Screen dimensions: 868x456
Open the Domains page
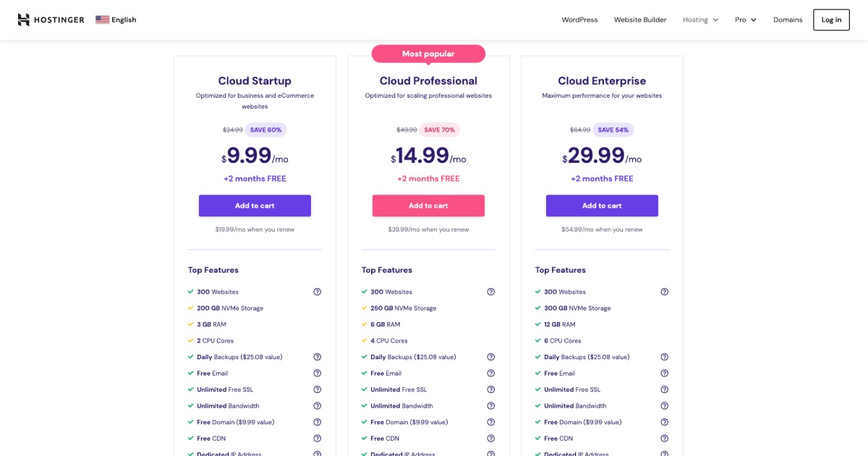[788, 20]
